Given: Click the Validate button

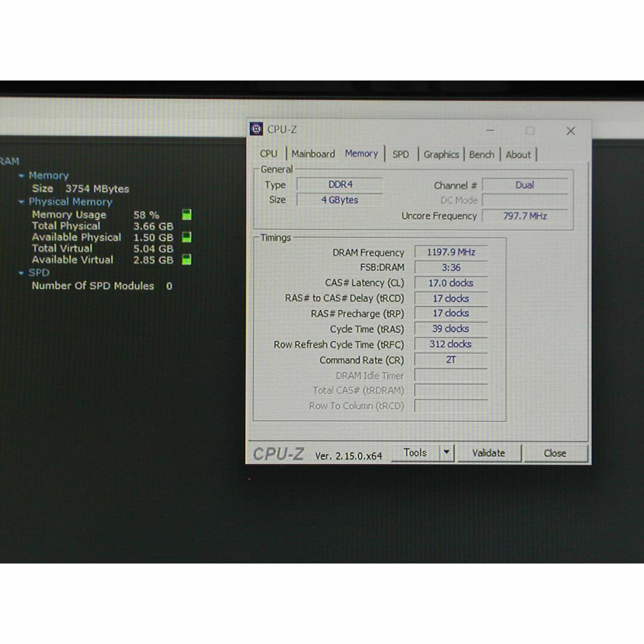Looking at the screenshot, I should pos(489,453).
